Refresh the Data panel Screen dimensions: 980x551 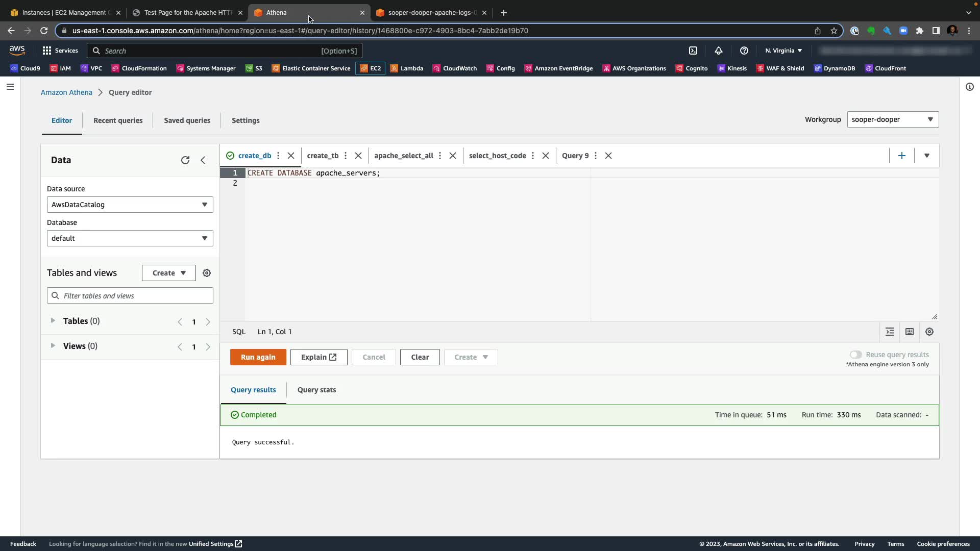[x=185, y=160]
